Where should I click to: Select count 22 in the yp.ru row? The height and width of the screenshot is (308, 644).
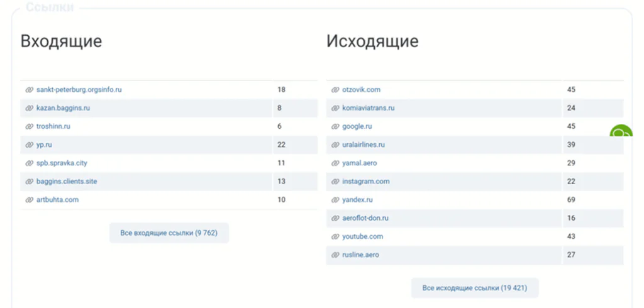click(x=281, y=145)
